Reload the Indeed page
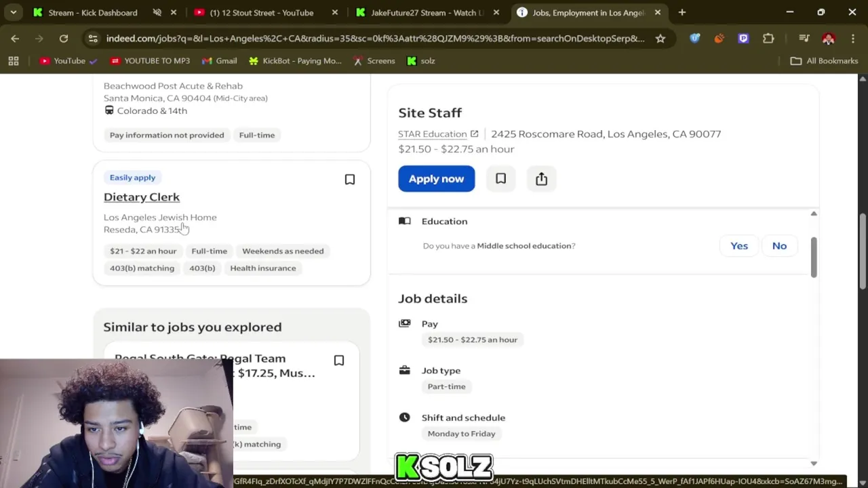 tap(64, 39)
